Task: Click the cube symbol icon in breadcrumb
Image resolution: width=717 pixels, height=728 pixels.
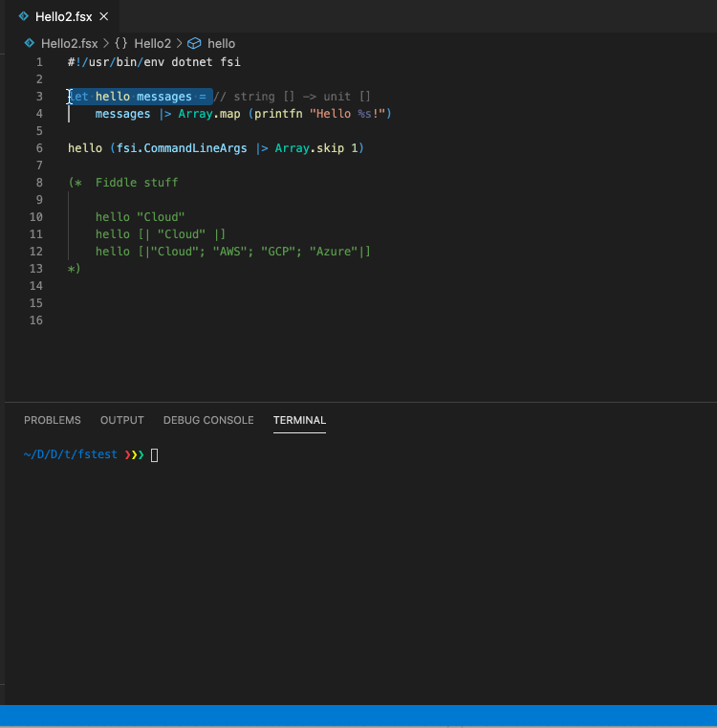Action: click(x=194, y=43)
